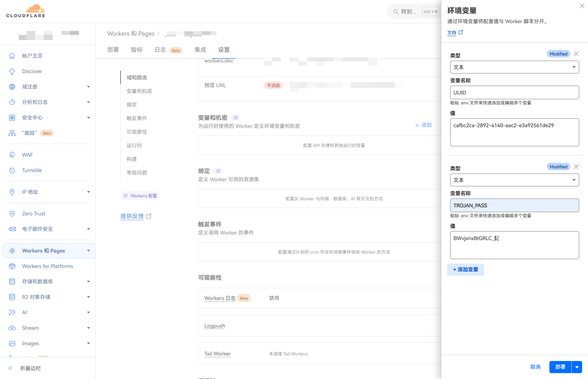The width and height of the screenshot is (588, 379).
Task: Click the 添加变量 button
Action: pos(465,269)
